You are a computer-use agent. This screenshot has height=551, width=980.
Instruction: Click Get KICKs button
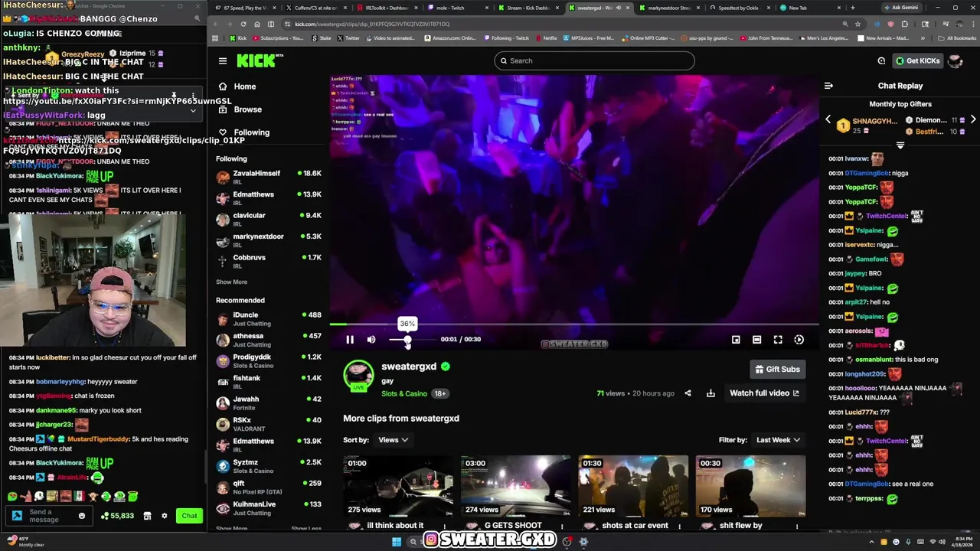[917, 61]
